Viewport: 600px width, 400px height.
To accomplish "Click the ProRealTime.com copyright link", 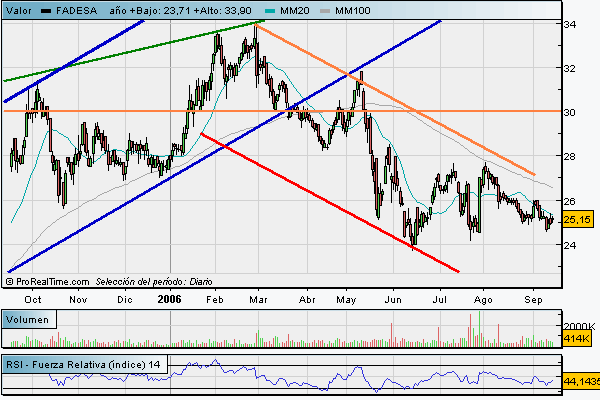I will pos(48,282).
